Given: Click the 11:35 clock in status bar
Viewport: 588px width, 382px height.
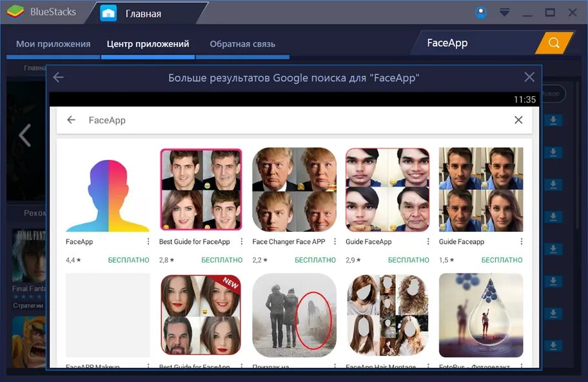Looking at the screenshot, I should tap(525, 99).
